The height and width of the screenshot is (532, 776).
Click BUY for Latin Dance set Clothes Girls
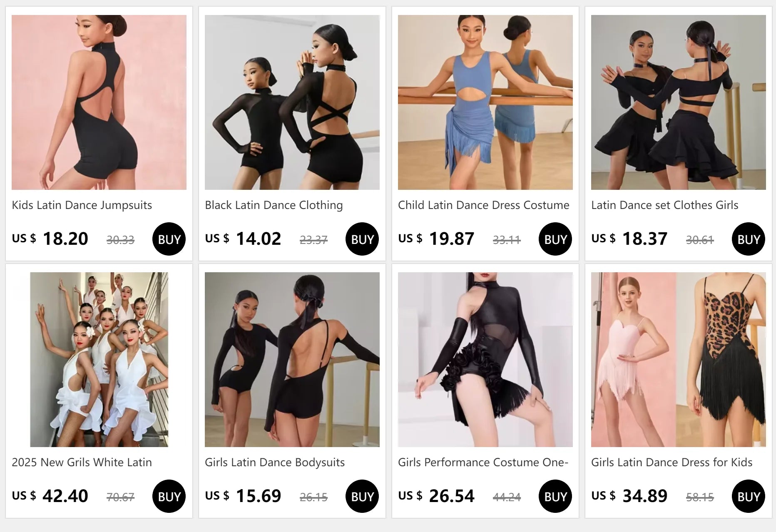pos(749,239)
